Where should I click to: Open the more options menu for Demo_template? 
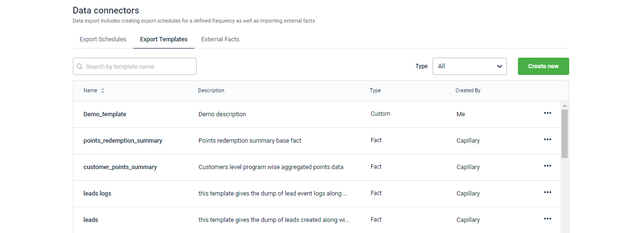point(547,113)
